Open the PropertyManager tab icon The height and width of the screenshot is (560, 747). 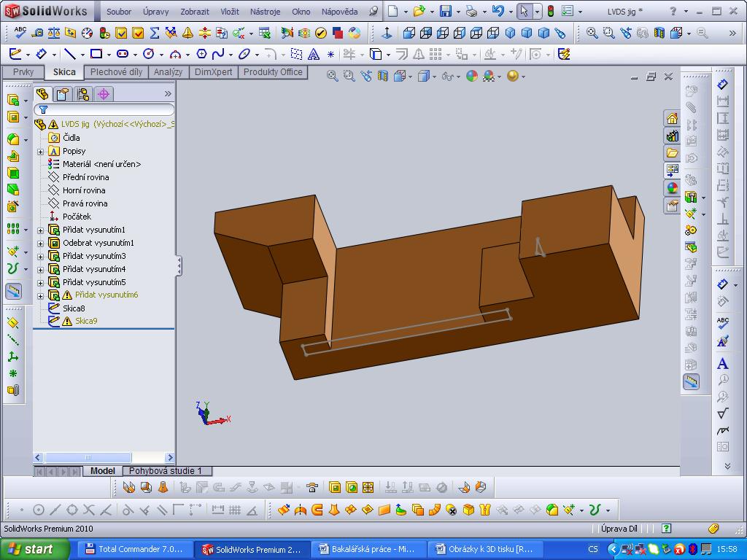pos(63,94)
